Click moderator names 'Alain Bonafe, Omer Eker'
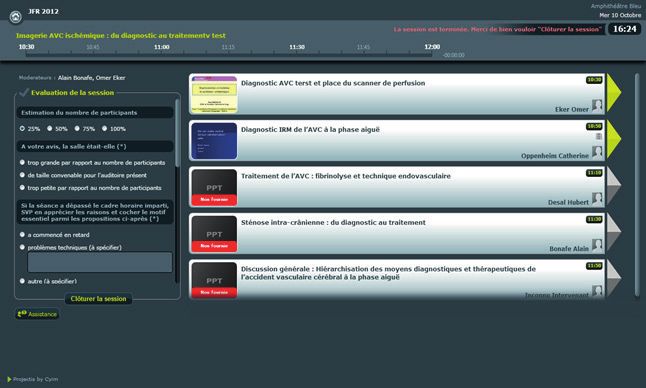Viewport: 646px width, 388px height. (x=91, y=77)
